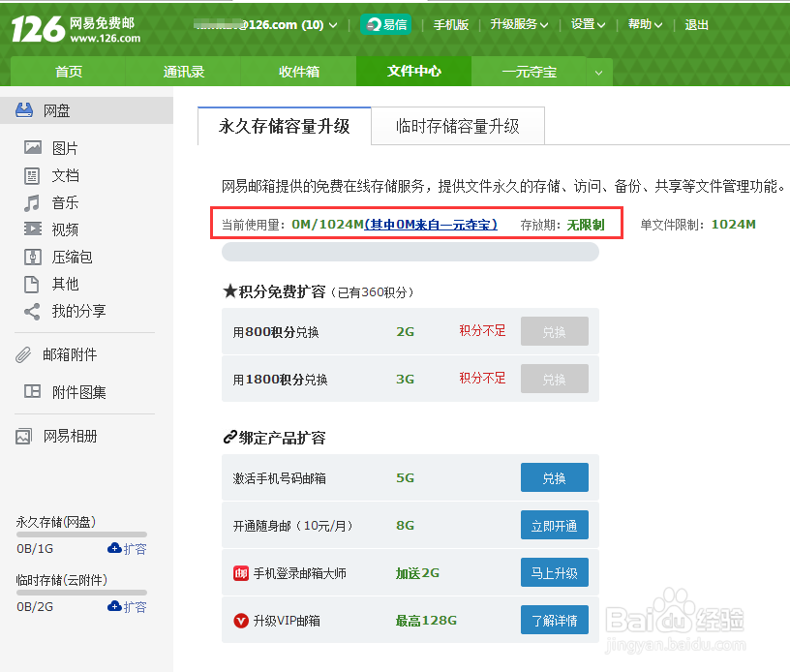Open the 一元夺宝 tab
Screen dimensions: 790x672
pos(529,72)
